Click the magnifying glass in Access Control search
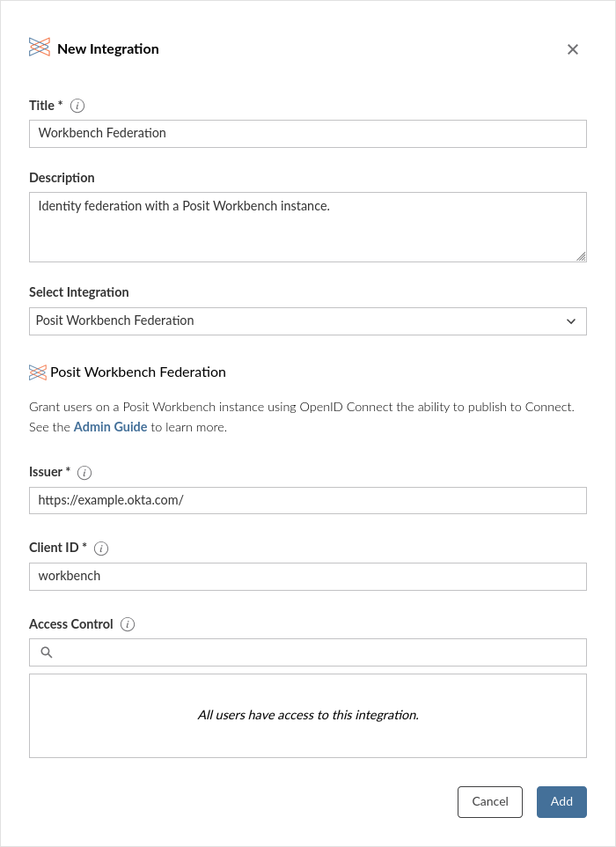616x847 pixels. 47,652
